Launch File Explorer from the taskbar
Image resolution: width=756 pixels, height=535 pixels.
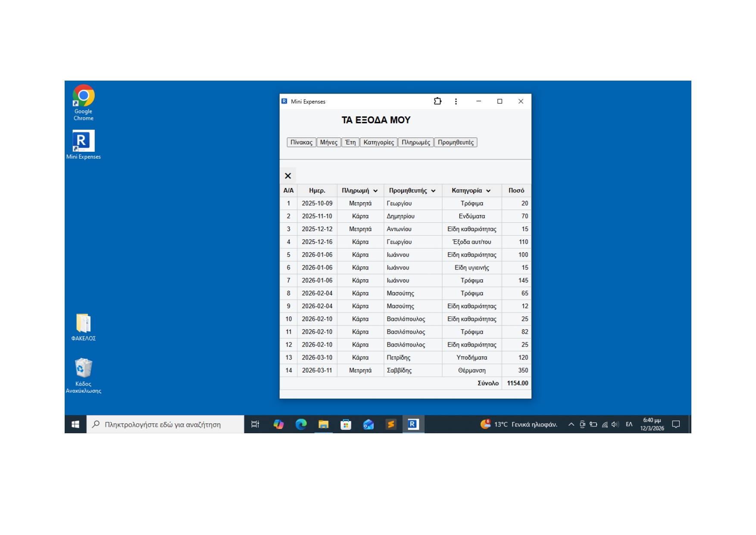(323, 425)
